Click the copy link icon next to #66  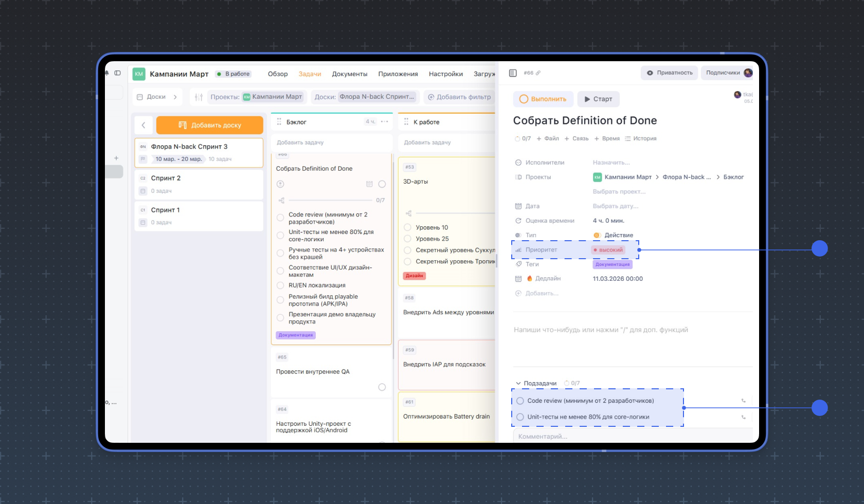(x=538, y=73)
